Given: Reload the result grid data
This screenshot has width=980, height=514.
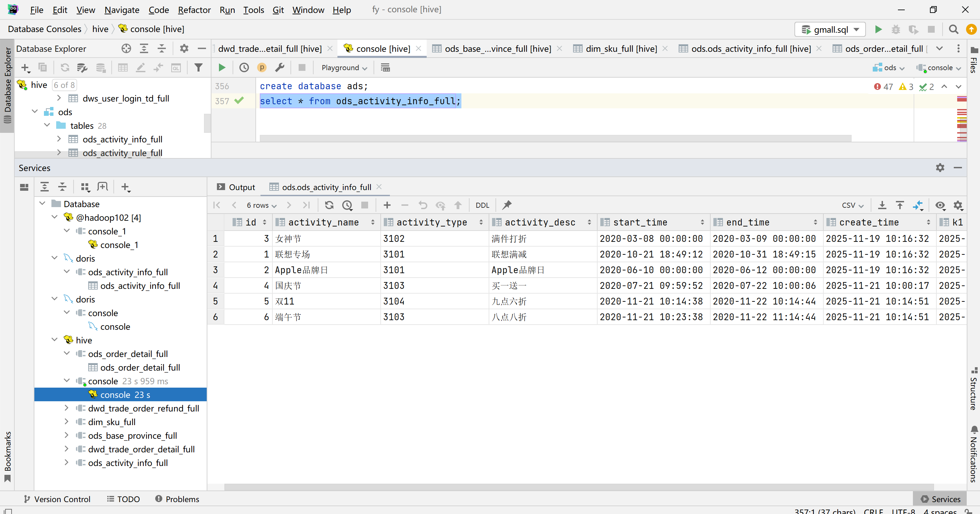Looking at the screenshot, I should [x=329, y=205].
